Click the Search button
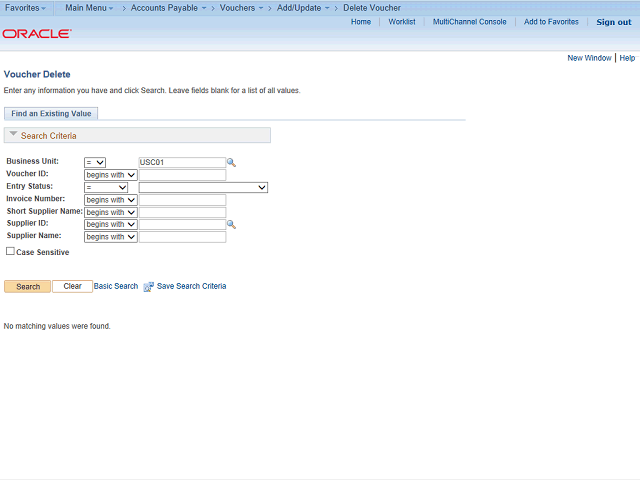This screenshot has height=480, width=640. click(27, 287)
